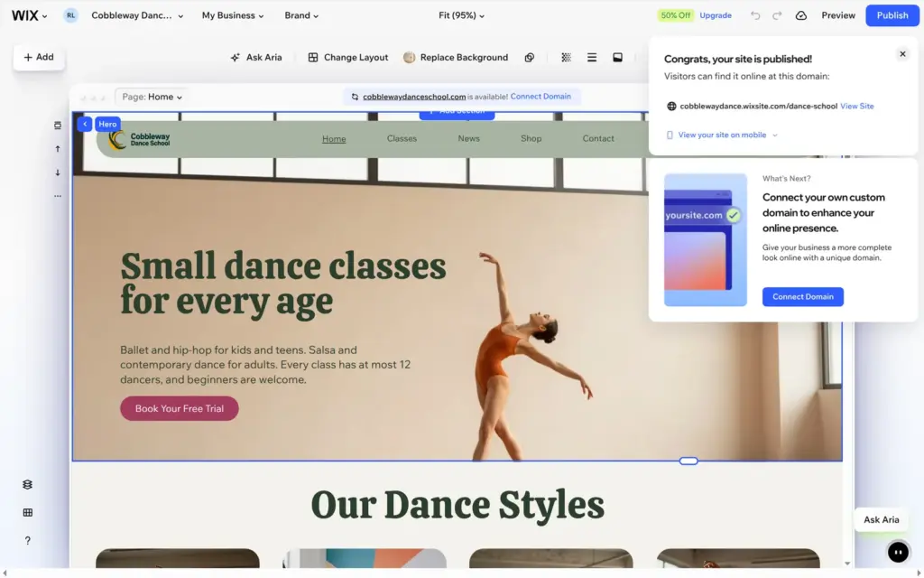Viewport: 924px width, 578px height.
Task: Open the Layers panel icon
Action: tap(28, 484)
